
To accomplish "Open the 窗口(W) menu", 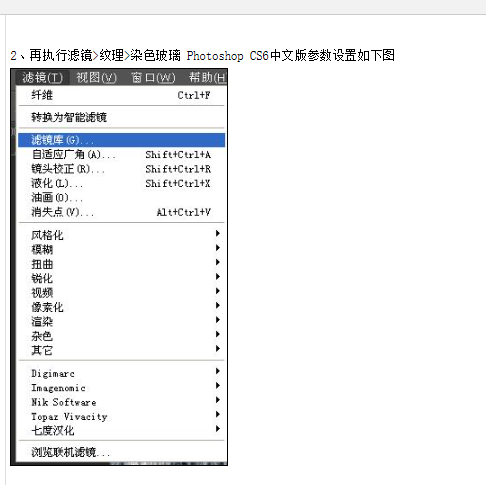I will 153,78.
